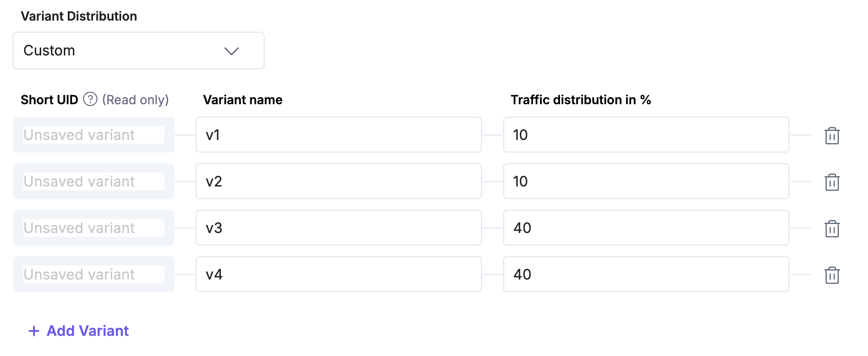This screenshot has height=356, width=868.
Task: Edit v4 traffic distribution percentage field
Action: (646, 274)
